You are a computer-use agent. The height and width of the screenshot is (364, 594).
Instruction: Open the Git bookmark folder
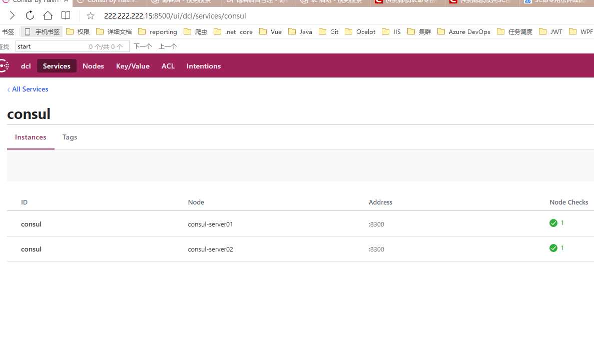(329, 32)
